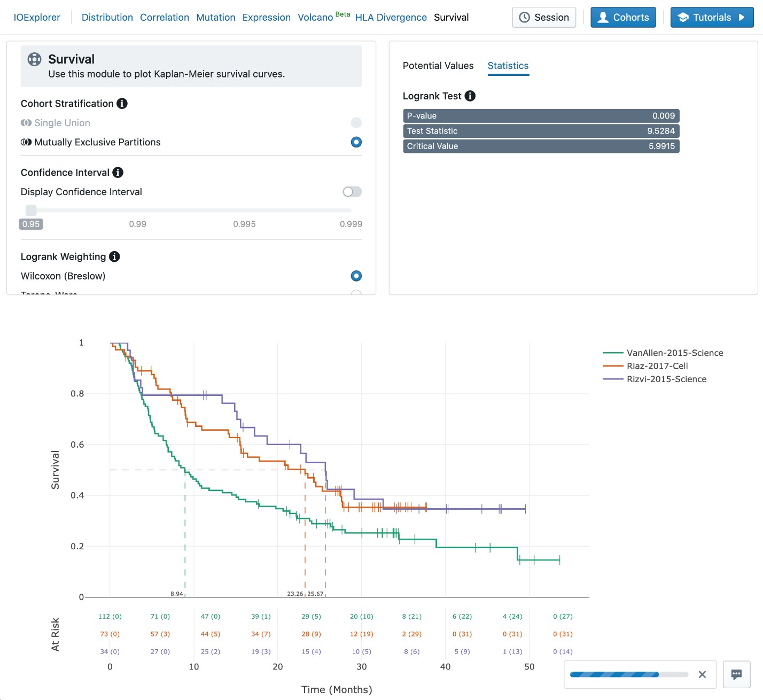Select the Single Union radio button
The image size is (763, 700).
coord(356,123)
